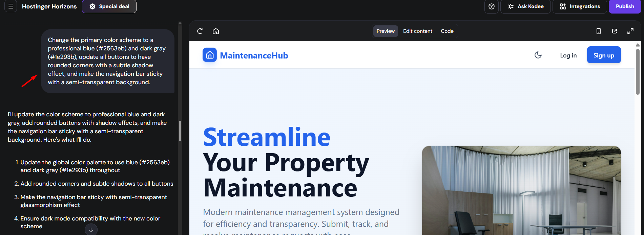Open preview in new tab
This screenshot has height=235, width=644.
[615, 31]
